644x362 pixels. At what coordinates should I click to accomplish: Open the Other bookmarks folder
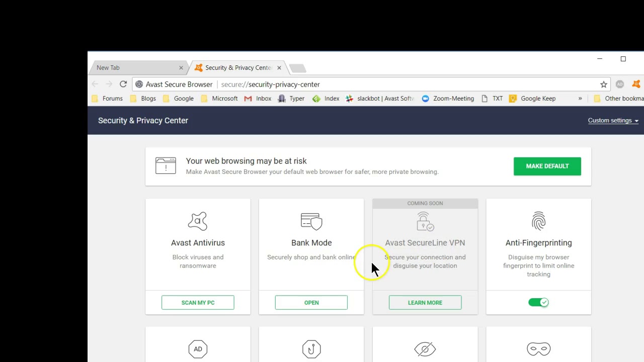(x=619, y=99)
